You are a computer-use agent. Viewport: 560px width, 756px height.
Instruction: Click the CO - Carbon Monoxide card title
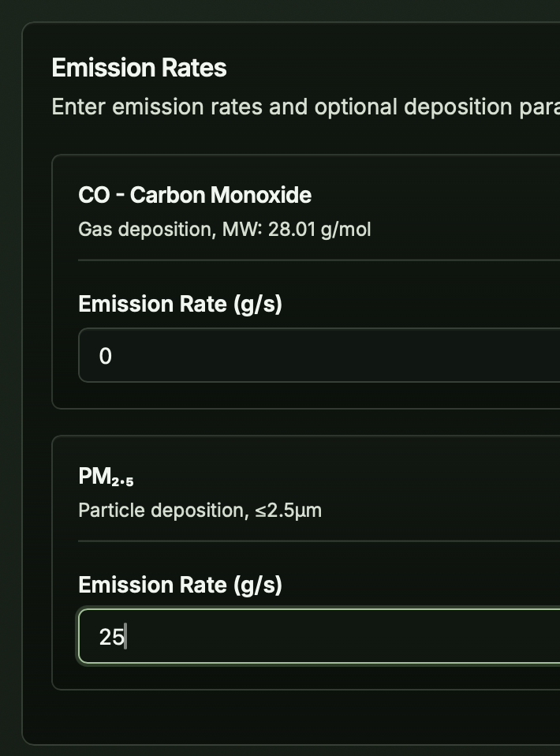coord(194,195)
